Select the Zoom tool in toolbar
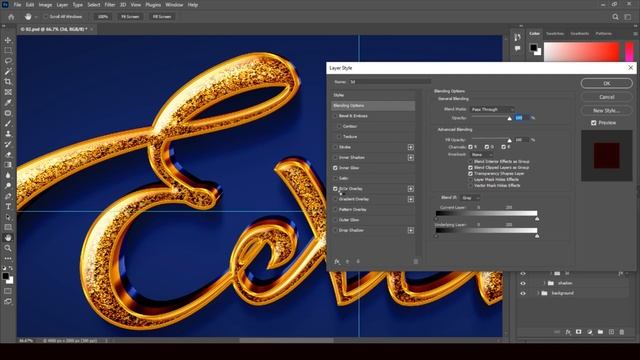 8,248
